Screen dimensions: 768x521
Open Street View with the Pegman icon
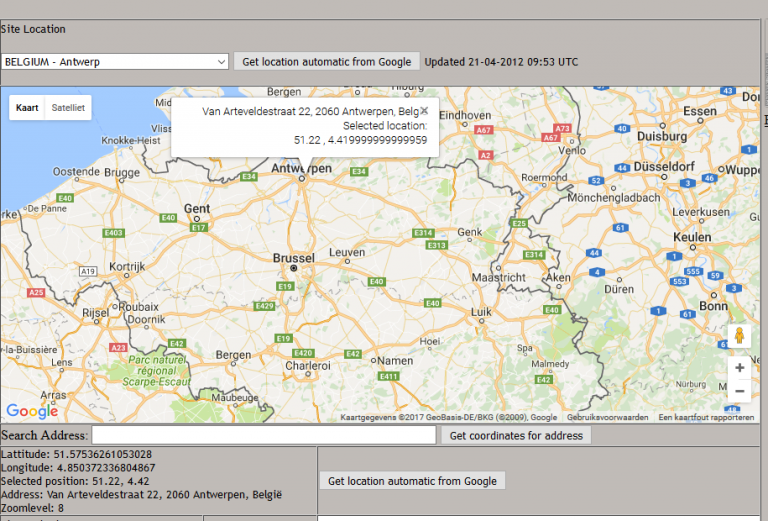(x=739, y=336)
